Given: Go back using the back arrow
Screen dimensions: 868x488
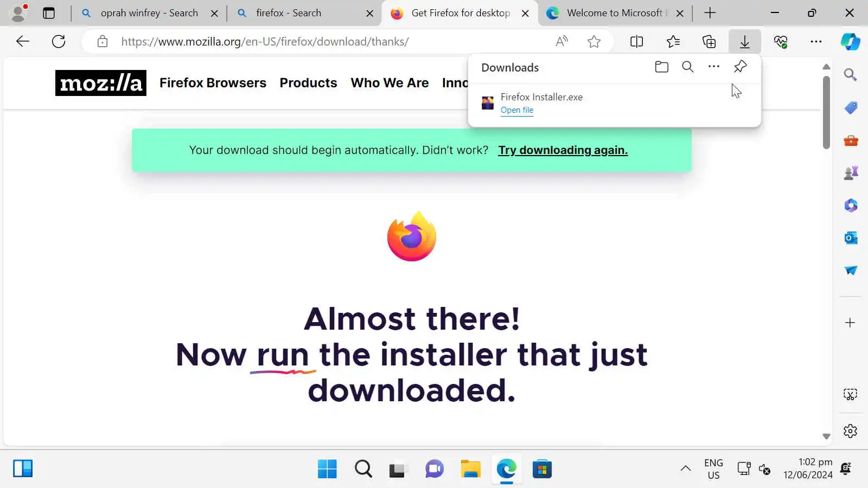Looking at the screenshot, I should coord(23,41).
